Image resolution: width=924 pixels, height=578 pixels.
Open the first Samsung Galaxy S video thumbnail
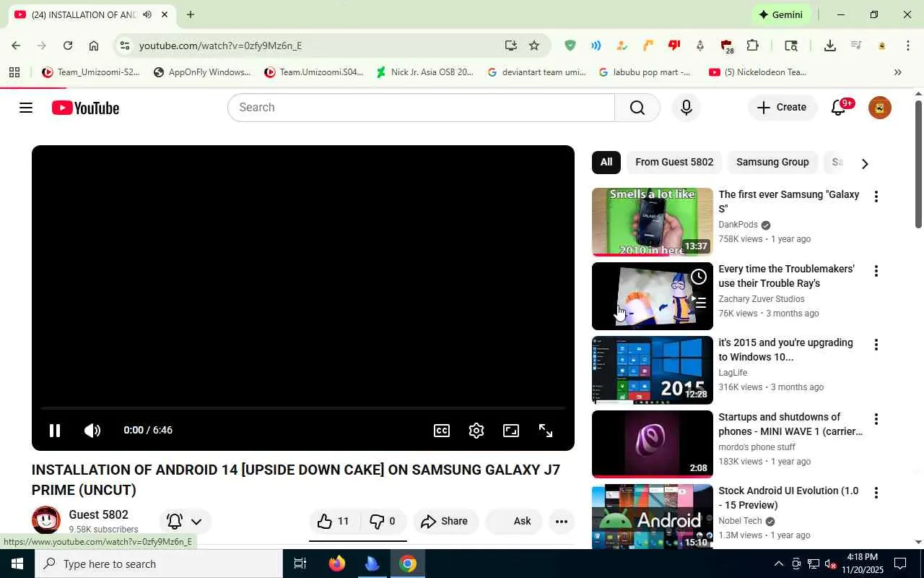tap(653, 222)
